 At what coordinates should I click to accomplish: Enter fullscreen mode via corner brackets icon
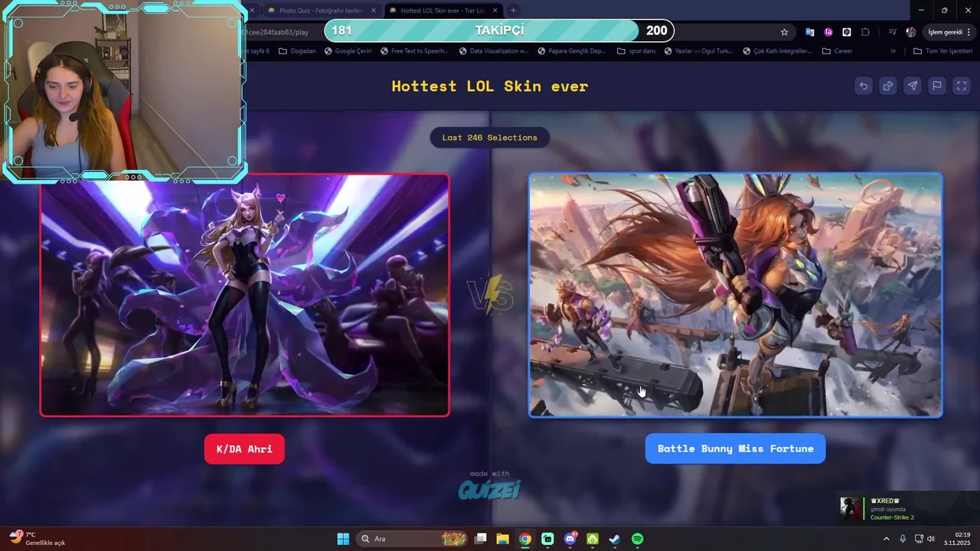[962, 86]
